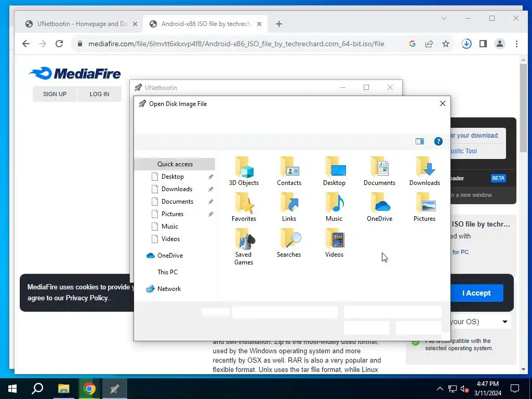The image size is (532, 399).
Task: Open notification center icon
Action: coord(515,389)
